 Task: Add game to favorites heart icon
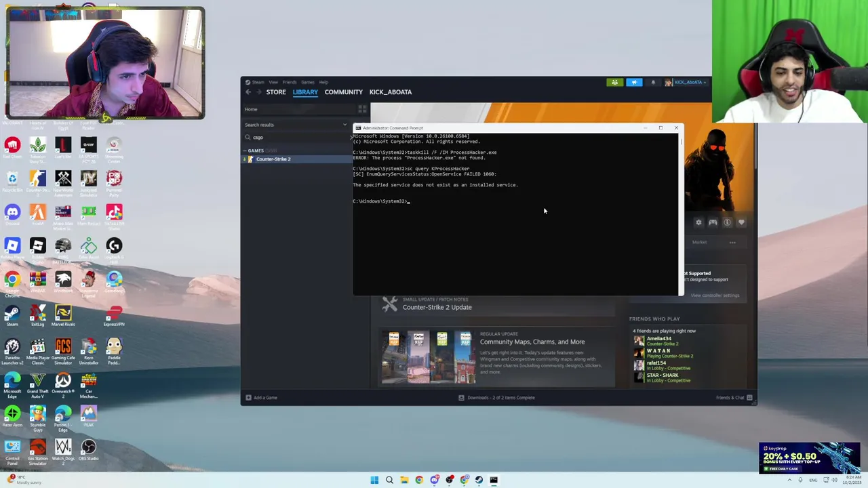(x=741, y=222)
